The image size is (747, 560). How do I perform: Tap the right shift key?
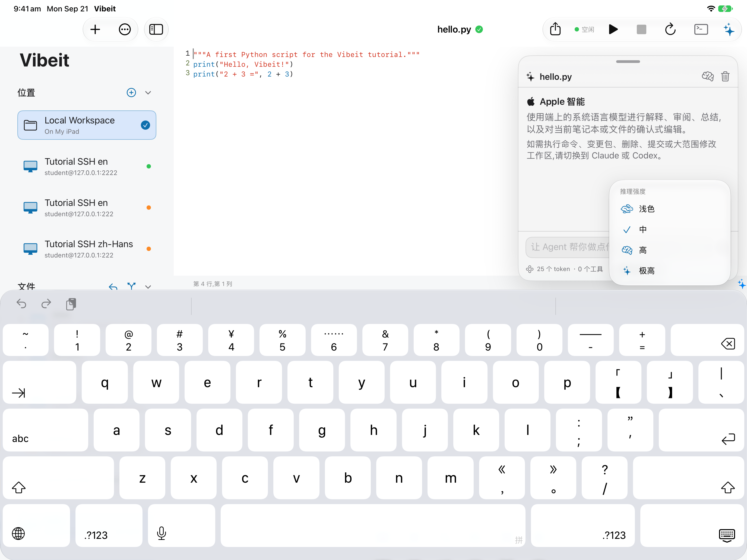click(x=689, y=478)
